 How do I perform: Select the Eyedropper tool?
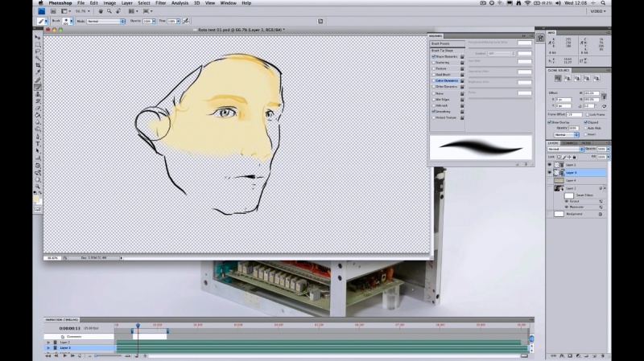tap(37, 72)
